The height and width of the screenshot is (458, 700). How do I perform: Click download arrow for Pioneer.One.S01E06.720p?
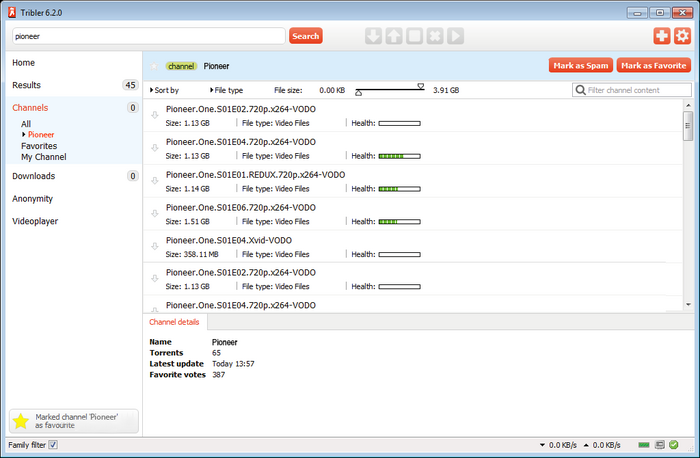(155, 213)
